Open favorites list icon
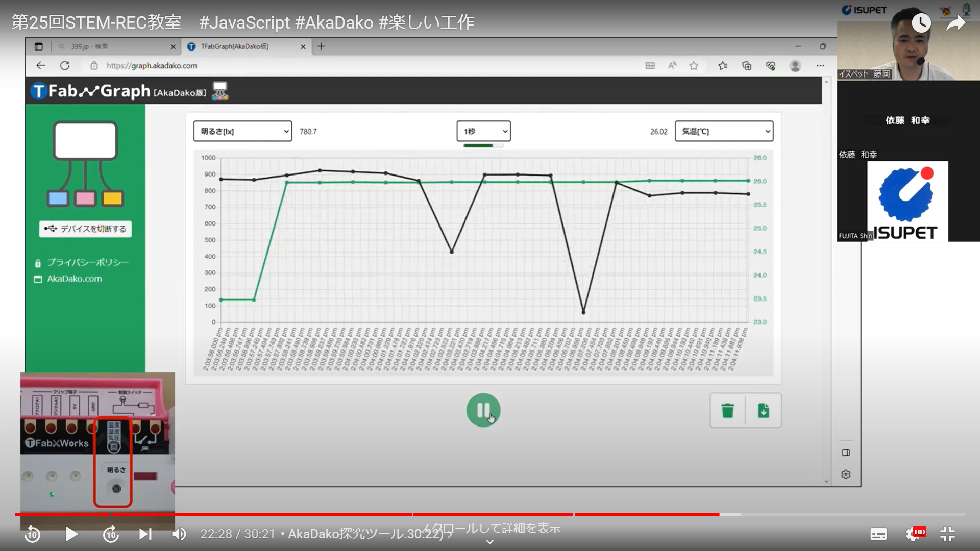980x551 pixels. (723, 66)
